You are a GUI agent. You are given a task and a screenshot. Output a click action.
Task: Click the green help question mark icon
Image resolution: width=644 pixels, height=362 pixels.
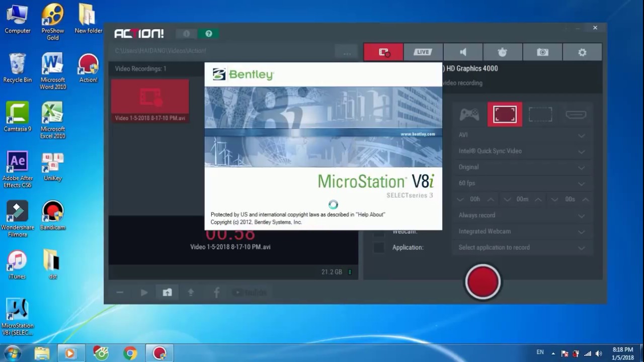209,34
